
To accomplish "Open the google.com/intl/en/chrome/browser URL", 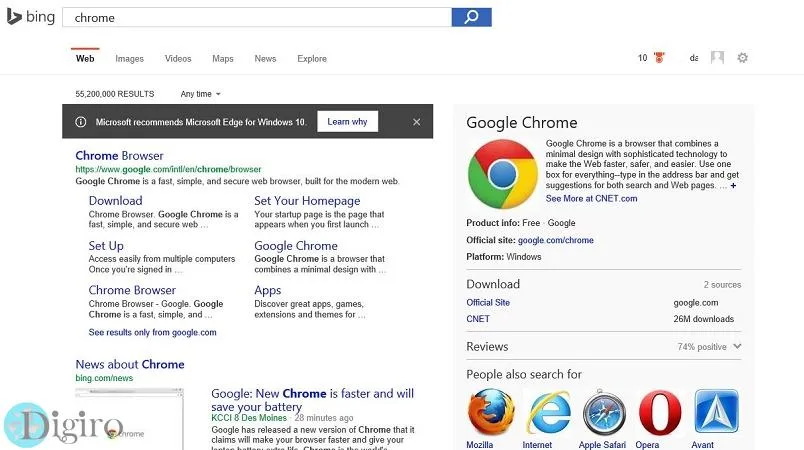I will [168, 169].
